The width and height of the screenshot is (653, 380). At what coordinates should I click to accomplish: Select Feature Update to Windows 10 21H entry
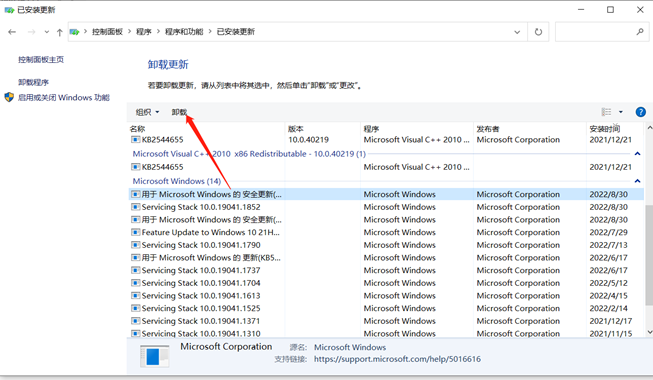click(x=210, y=232)
